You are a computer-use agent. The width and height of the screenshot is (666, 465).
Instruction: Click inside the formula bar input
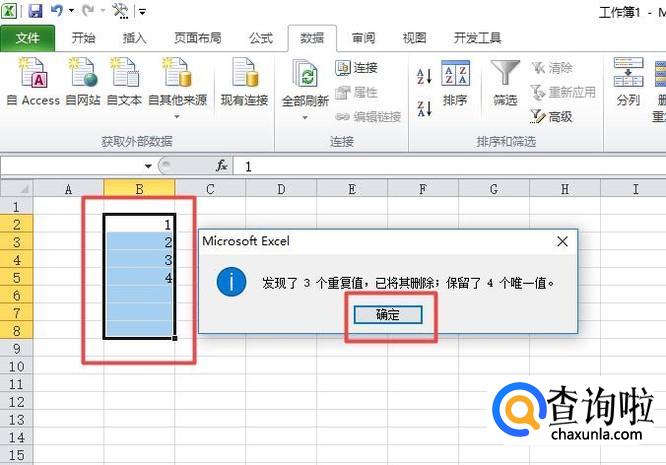(x=440, y=166)
